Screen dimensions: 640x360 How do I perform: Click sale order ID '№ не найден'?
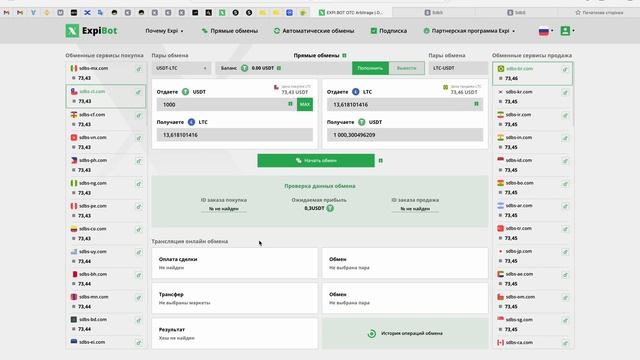click(415, 209)
